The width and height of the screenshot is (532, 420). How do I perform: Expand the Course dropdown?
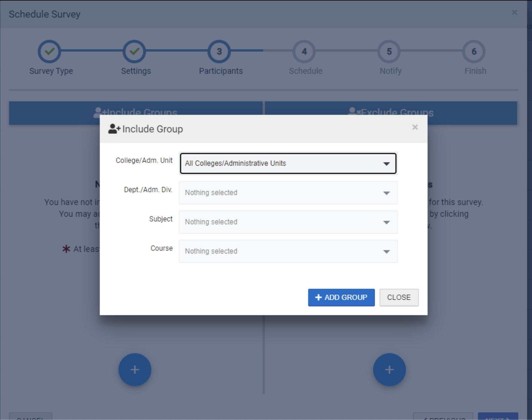pos(288,251)
